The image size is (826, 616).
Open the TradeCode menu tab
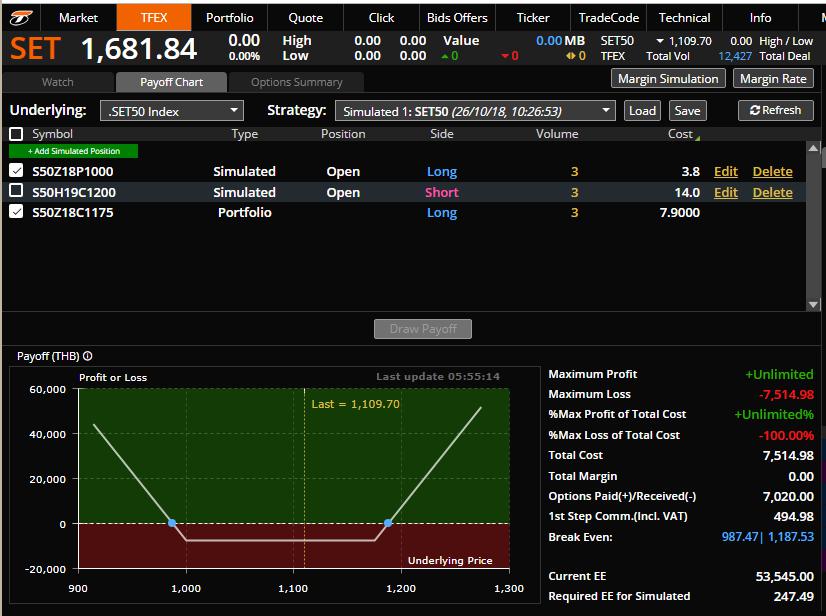pyautogui.click(x=609, y=18)
